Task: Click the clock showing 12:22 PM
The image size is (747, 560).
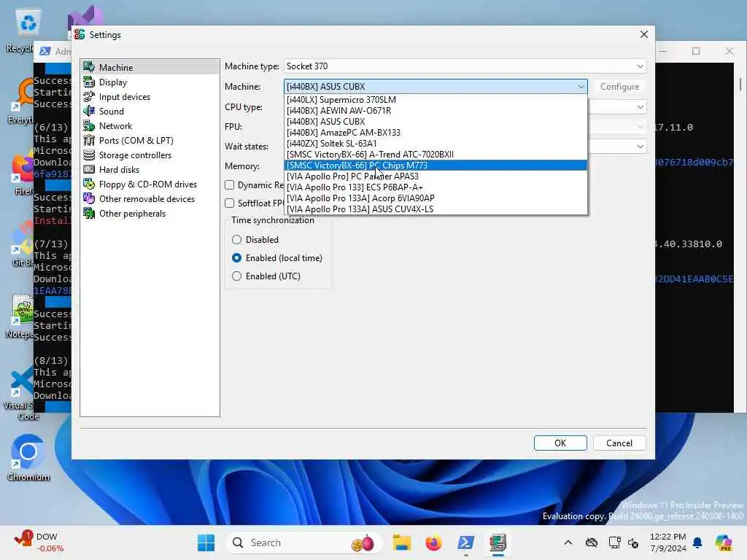Action: coord(668,542)
